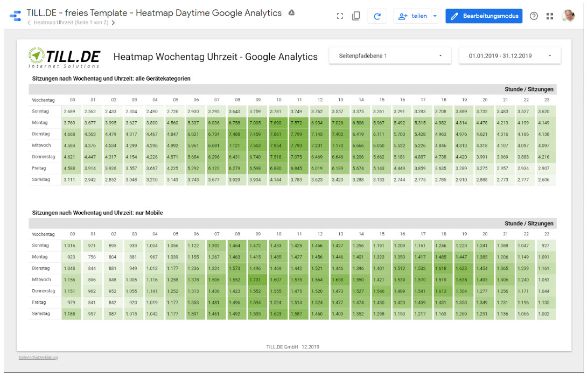Click Stunde / Sitzungen header of mobile table

(529, 224)
